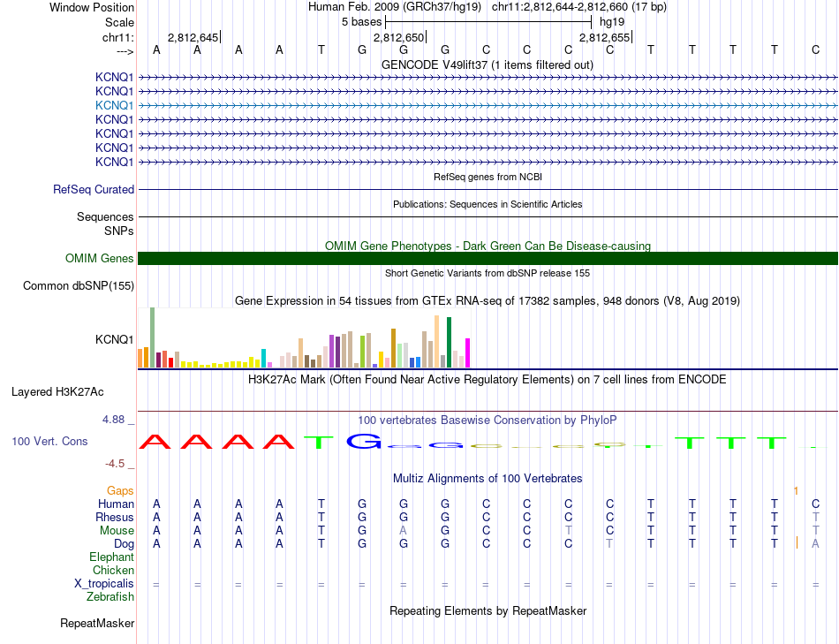The width and height of the screenshot is (839, 644).
Task: Click the 2,812,655 position marker
Action: click(605, 37)
